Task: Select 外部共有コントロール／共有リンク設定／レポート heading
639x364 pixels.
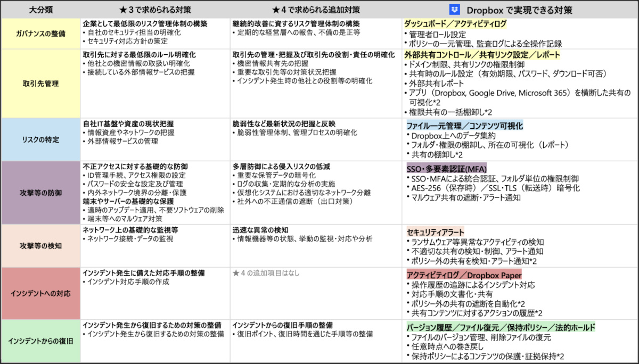Action: (482, 55)
